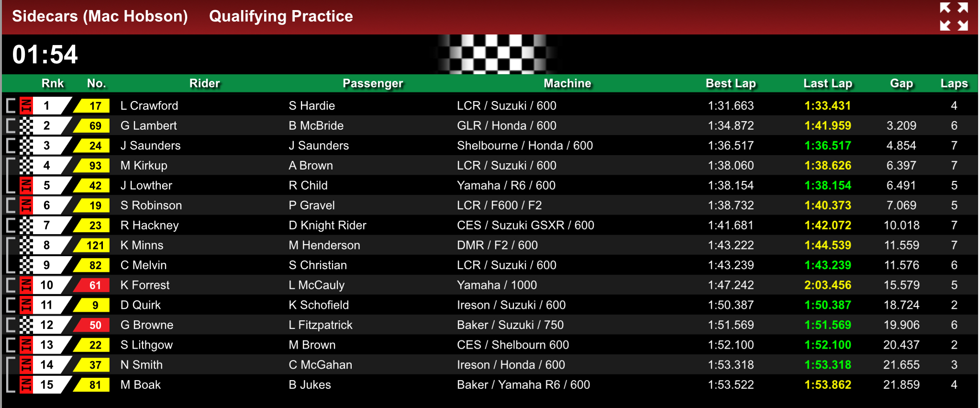The image size is (980, 408).
Task: Click the Gap column header
Action: tap(902, 83)
